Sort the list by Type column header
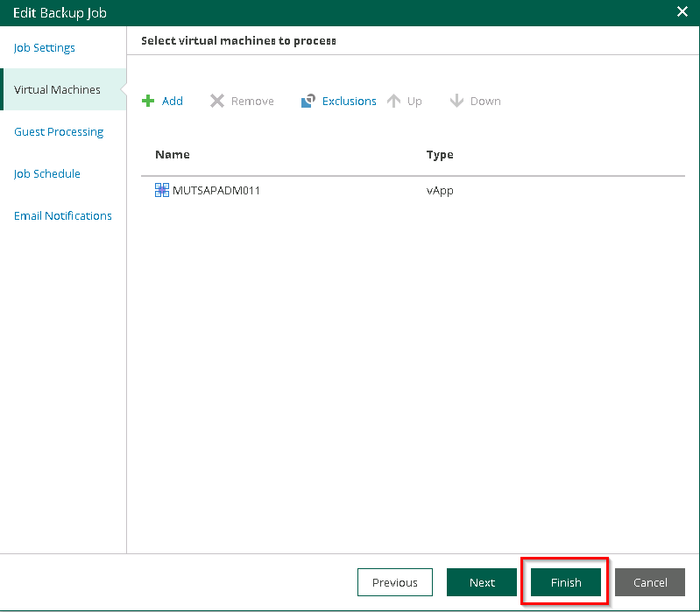Viewport: 700px width, 612px height. pos(439,155)
